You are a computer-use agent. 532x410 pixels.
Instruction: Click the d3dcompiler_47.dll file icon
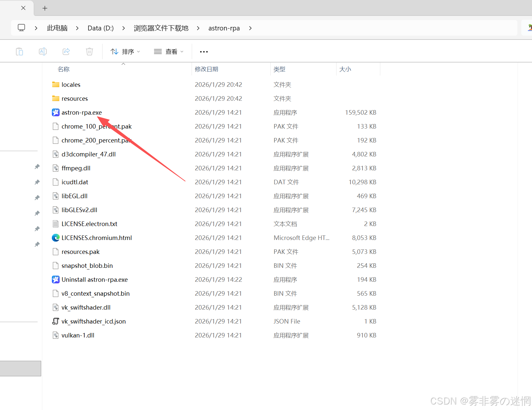pos(56,154)
